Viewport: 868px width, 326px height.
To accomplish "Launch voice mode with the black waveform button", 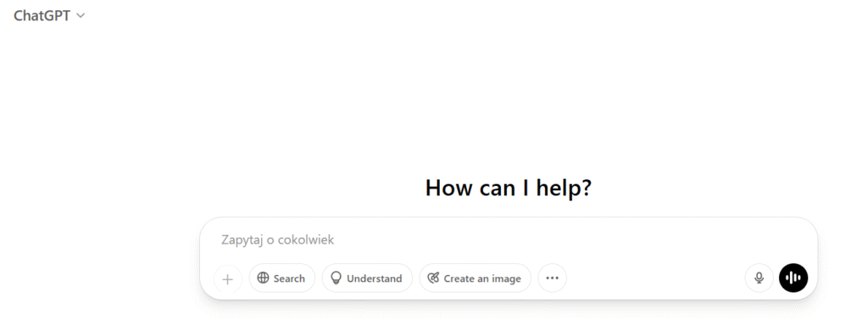I will point(793,278).
